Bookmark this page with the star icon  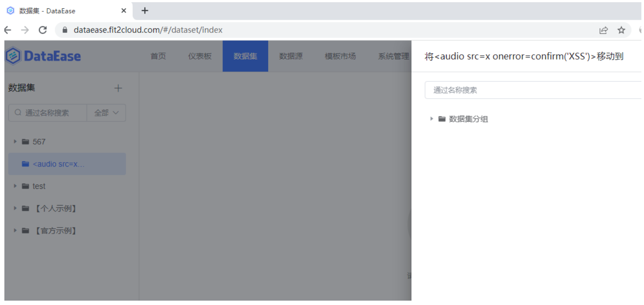tap(621, 30)
